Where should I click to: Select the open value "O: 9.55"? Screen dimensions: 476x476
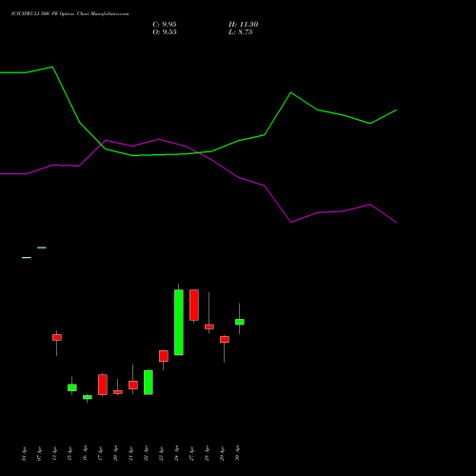point(165,32)
